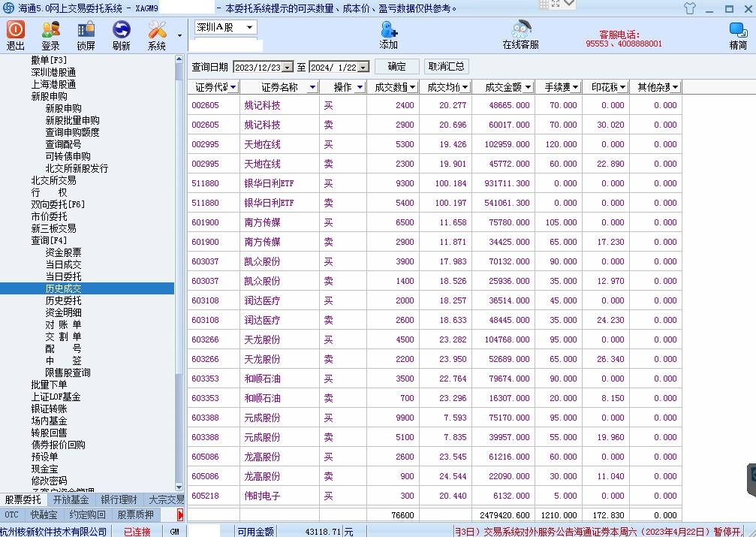Select 银证转账 in the tree
This screenshot has width=756, height=537.
pyautogui.click(x=50, y=409)
